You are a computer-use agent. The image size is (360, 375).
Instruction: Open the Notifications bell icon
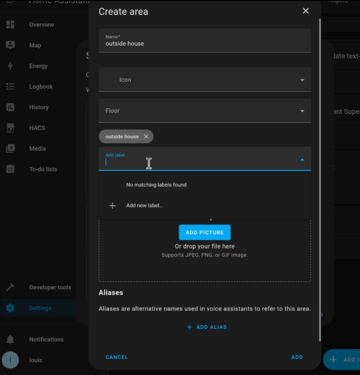(x=10, y=339)
